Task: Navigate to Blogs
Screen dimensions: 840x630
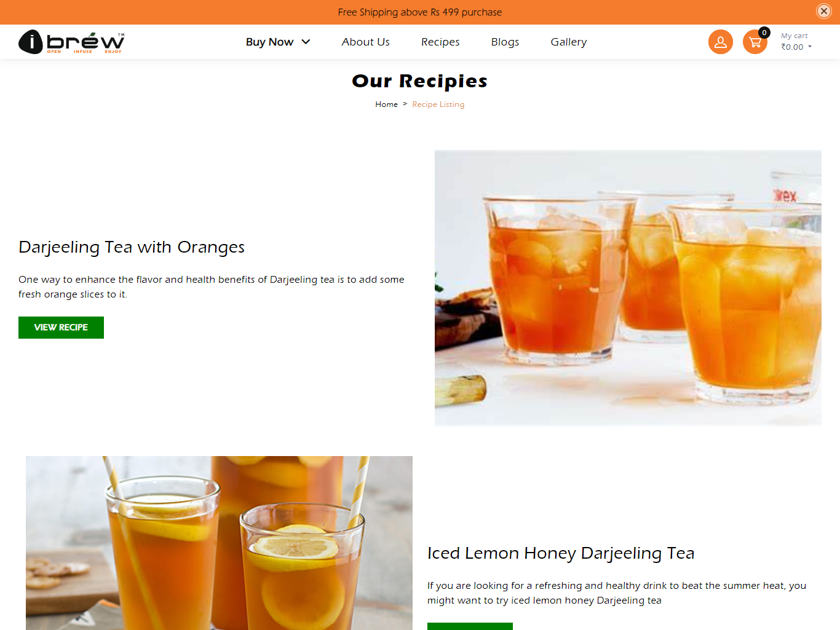Action: pyautogui.click(x=505, y=42)
